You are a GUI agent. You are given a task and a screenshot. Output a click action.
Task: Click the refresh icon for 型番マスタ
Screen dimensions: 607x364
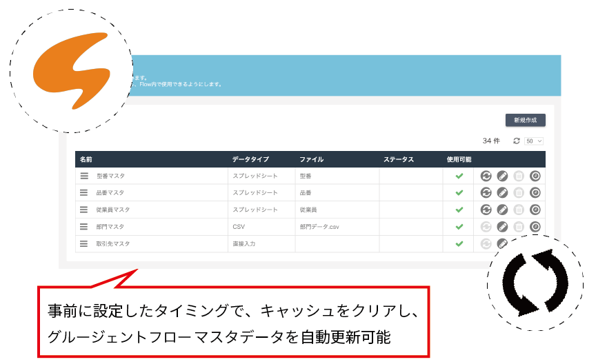(486, 176)
